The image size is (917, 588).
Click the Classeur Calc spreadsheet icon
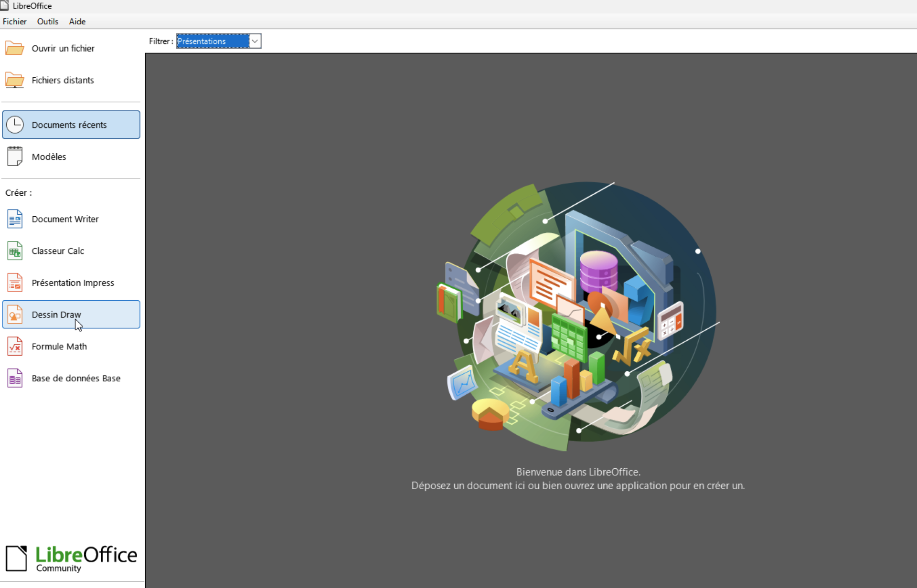(x=15, y=251)
